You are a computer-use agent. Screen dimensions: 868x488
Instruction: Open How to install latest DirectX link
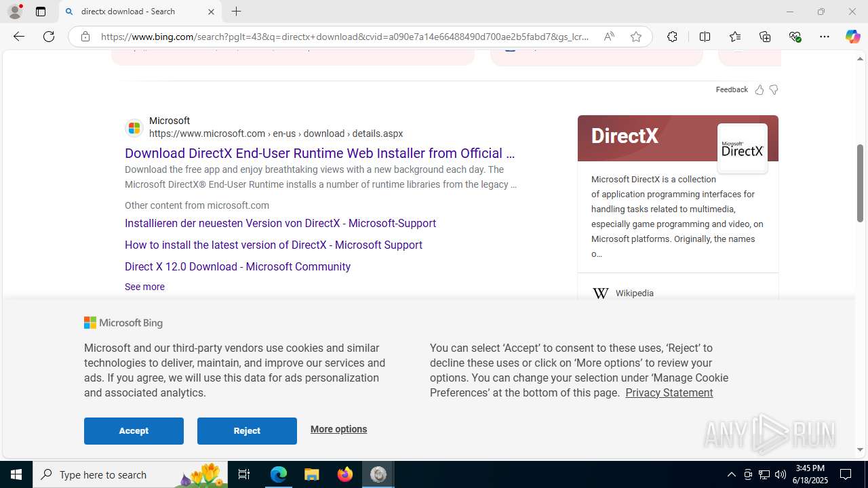click(x=273, y=245)
